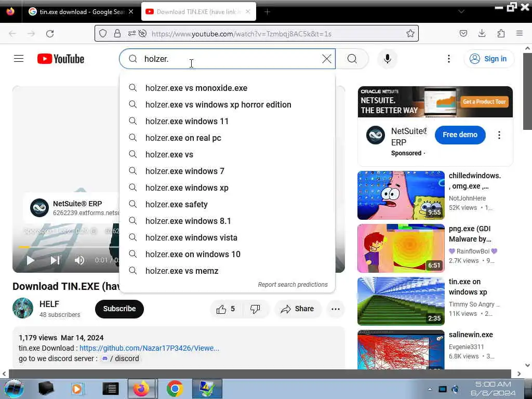Open salinewin.exe video title
The width and height of the screenshot is (532, 399).
click(471, 335)
